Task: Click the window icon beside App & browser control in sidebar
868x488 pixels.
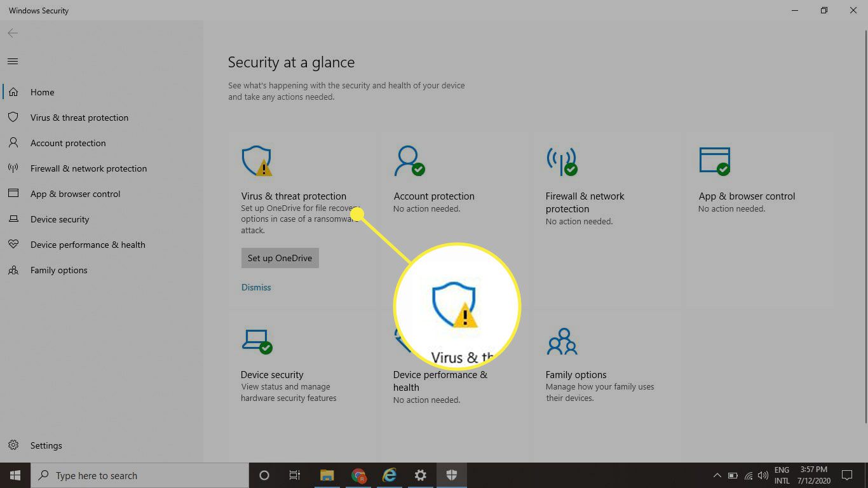Action: coord(13,194)
